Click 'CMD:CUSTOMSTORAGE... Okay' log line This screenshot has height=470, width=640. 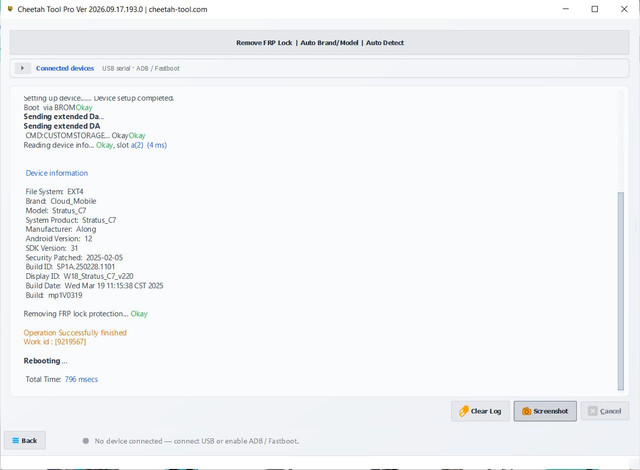point(85,135)
